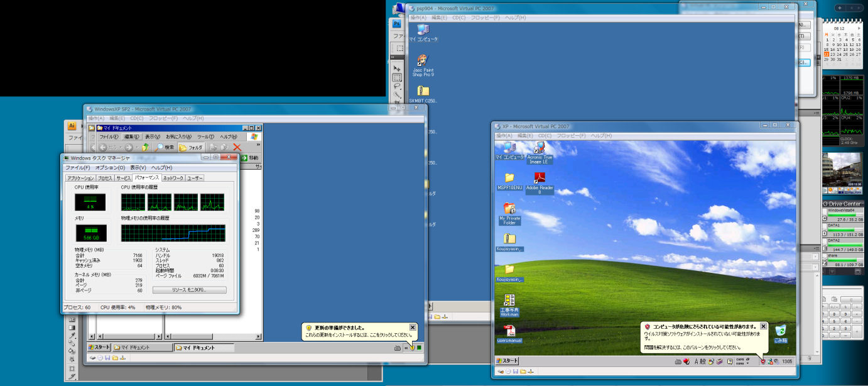Open Task Manager ファイル(F) menu
Viewport: 868px width, 386px height.
click(x=79, y=168)
